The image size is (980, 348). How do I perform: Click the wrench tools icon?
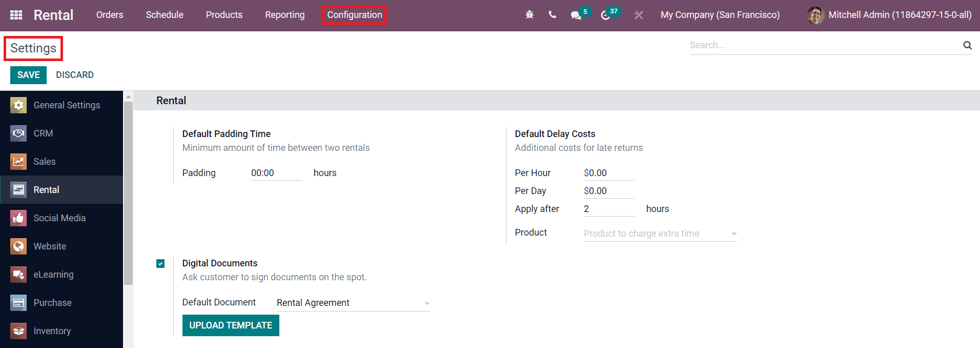click(x=638, y=15)
